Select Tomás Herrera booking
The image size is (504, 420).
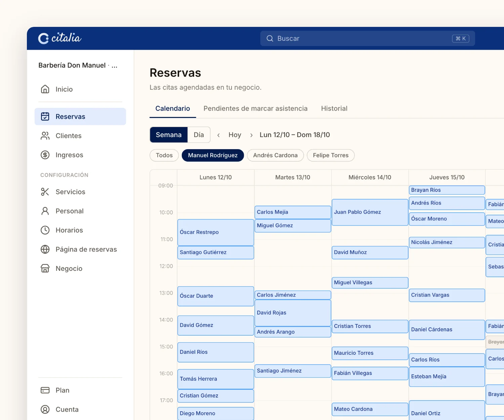pyautogui.click(x=216, y=379)
